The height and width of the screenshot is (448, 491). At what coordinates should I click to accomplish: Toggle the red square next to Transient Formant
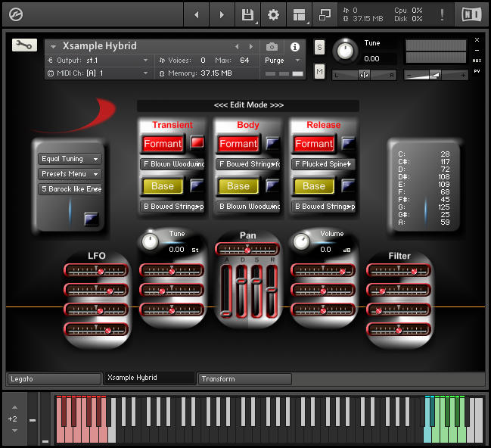tap(197, 142)
